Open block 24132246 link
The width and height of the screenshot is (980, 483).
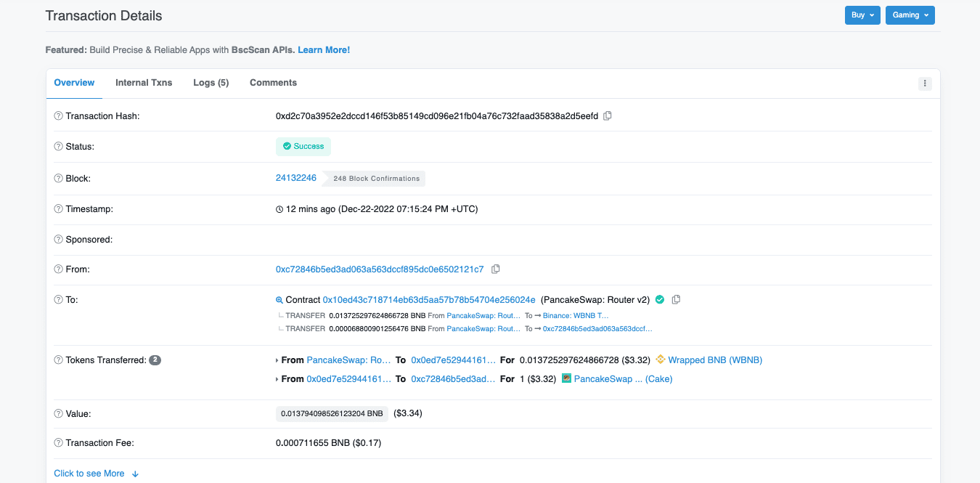click(x=296, y=178)
